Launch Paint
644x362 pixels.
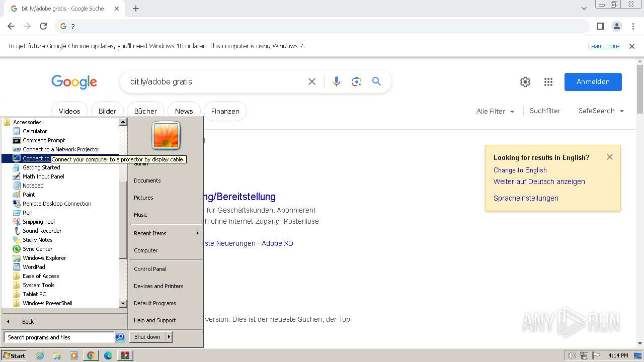29,195
